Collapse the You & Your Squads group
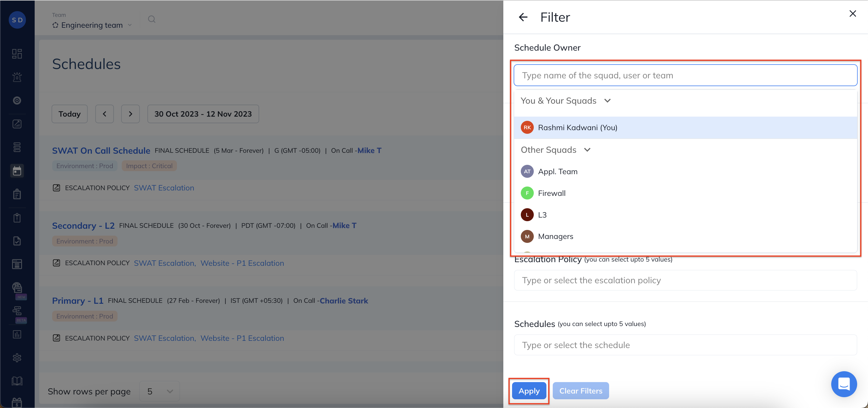Viewport: 868px width, 408px height. point(607,101)
